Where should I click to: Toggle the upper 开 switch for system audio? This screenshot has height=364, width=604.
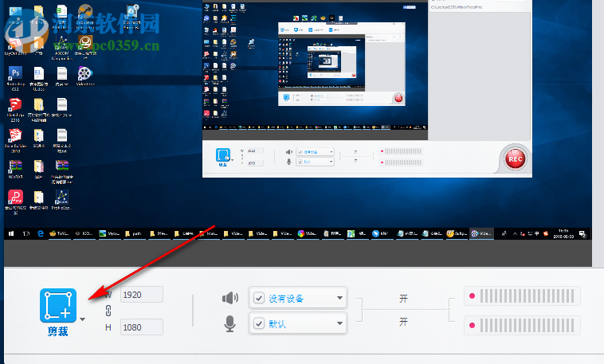[x=403, y=299]
